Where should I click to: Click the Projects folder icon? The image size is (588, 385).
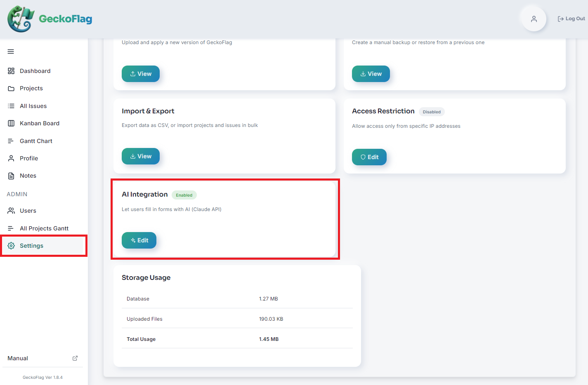[x=11, y=89]
